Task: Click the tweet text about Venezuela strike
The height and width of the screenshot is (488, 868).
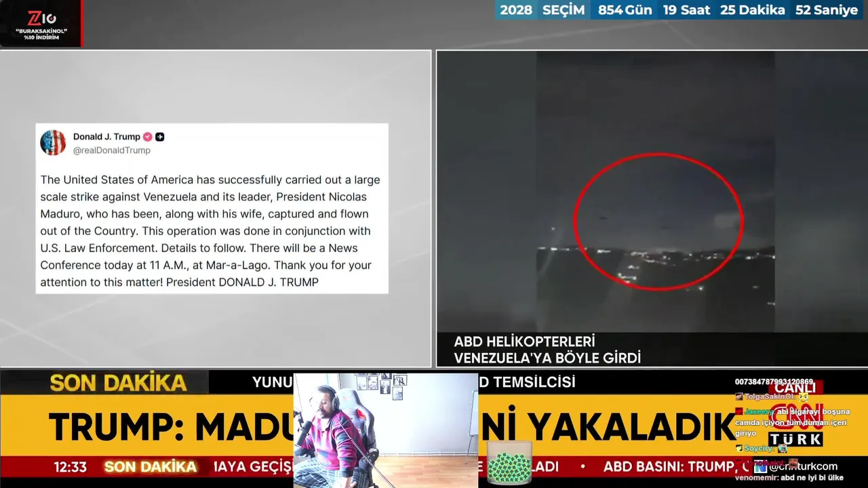Action: coord(210,231)
